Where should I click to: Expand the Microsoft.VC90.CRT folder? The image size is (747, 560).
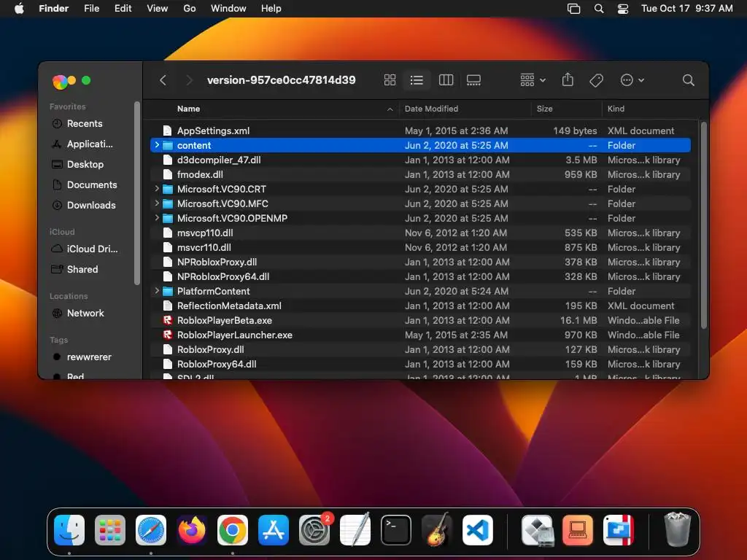pos(157,189)
